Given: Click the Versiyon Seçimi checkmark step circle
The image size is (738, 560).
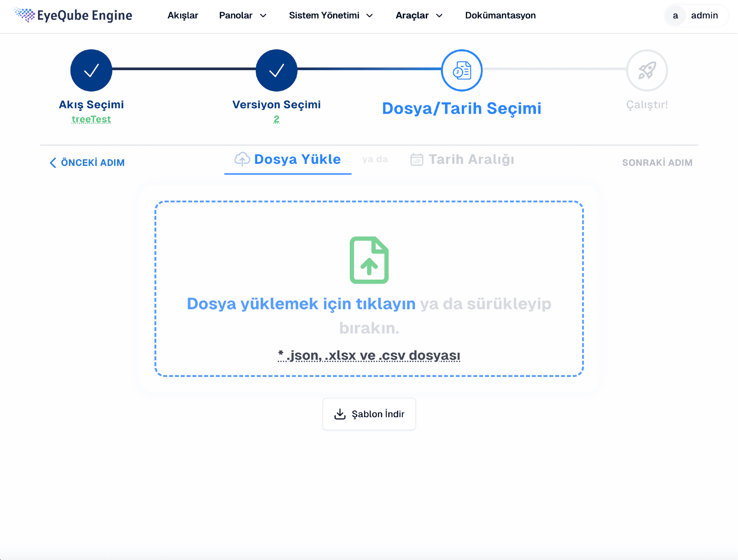Looking at the screenshot, I should [x=277, y=70].
